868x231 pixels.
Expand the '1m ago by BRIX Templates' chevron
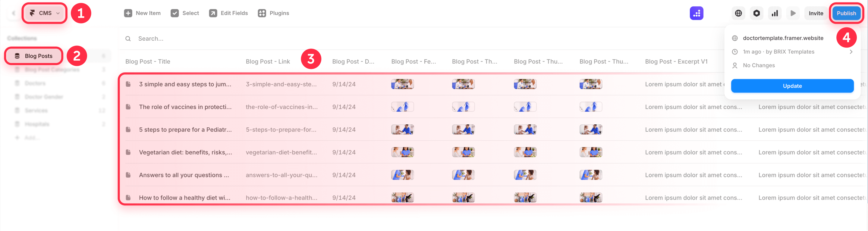(851, 52)
